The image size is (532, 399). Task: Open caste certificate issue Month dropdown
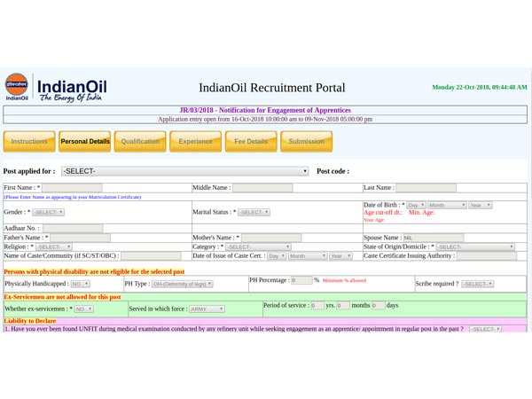(308, 256)
